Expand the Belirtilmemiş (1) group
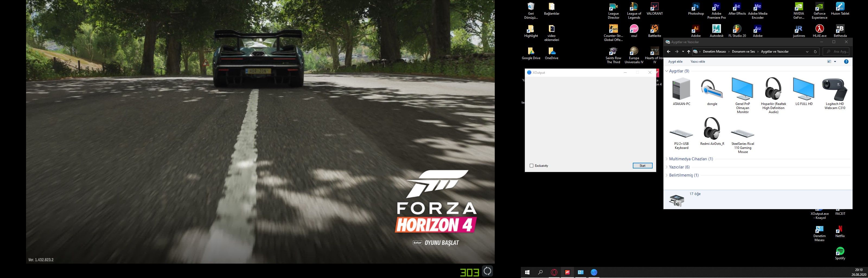This screenshot has height=278, width=868. 666,175
